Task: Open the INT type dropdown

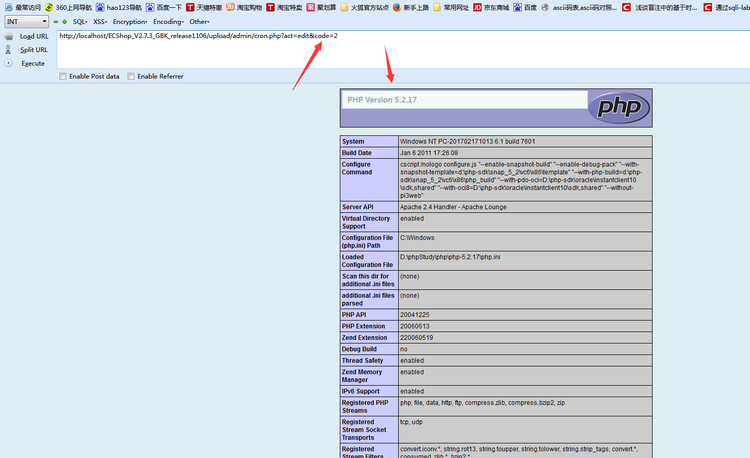Action: click(25, 21)
